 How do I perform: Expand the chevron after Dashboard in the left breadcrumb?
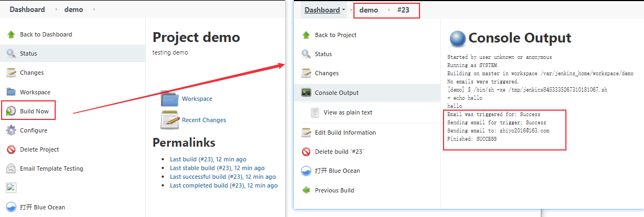(x=56, y=10)
